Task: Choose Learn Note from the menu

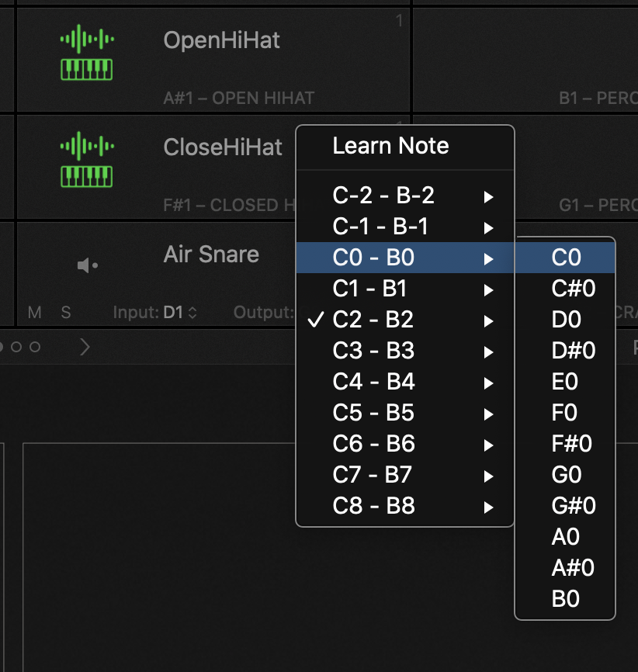Action: tap(390, 146)
